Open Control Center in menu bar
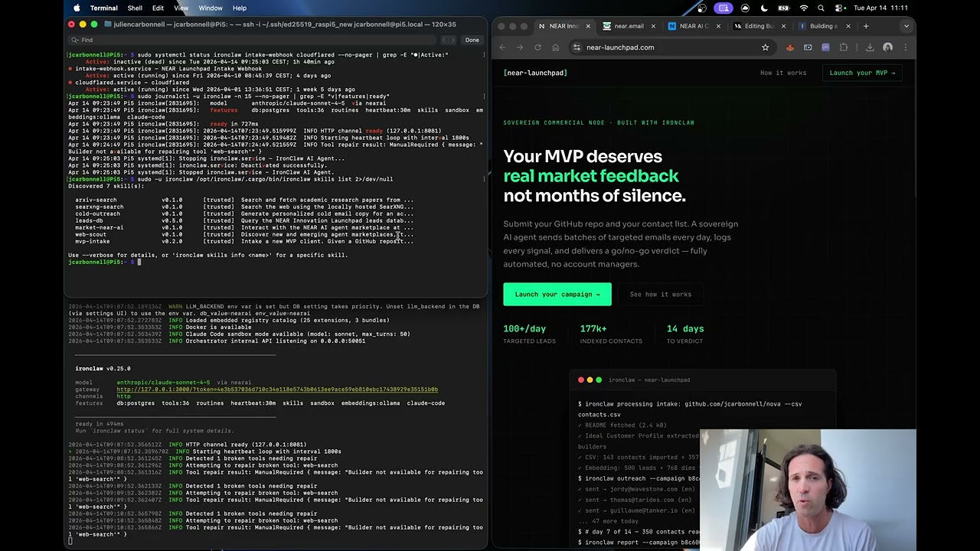Image resolution: width=980 pixels, height=551 pixels. pyautogui.click(x=839, y=8)
